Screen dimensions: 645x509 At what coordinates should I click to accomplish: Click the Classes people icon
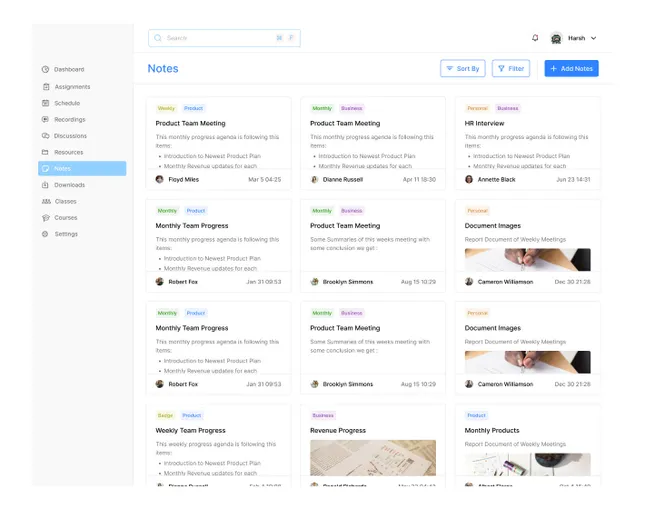46,202
